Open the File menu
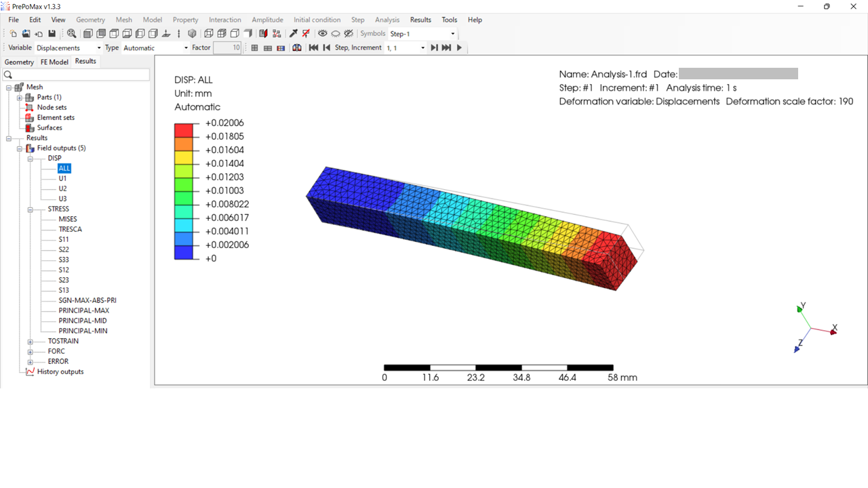The image size is (868, 488). (x=14, y=20)
